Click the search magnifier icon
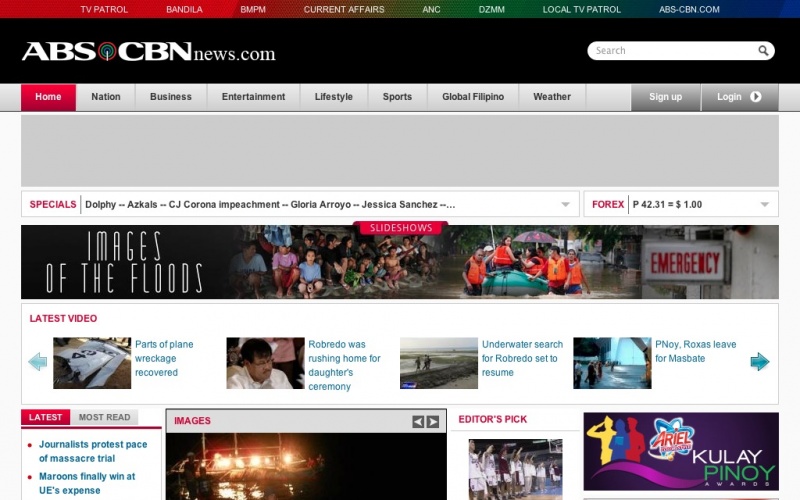The image size is (800, 500). [x=763, y=51]
